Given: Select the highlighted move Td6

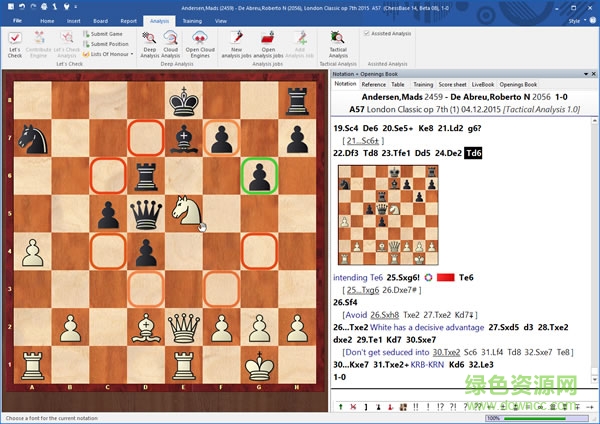Looking at the screenshot, I should (x=473, y=153).
